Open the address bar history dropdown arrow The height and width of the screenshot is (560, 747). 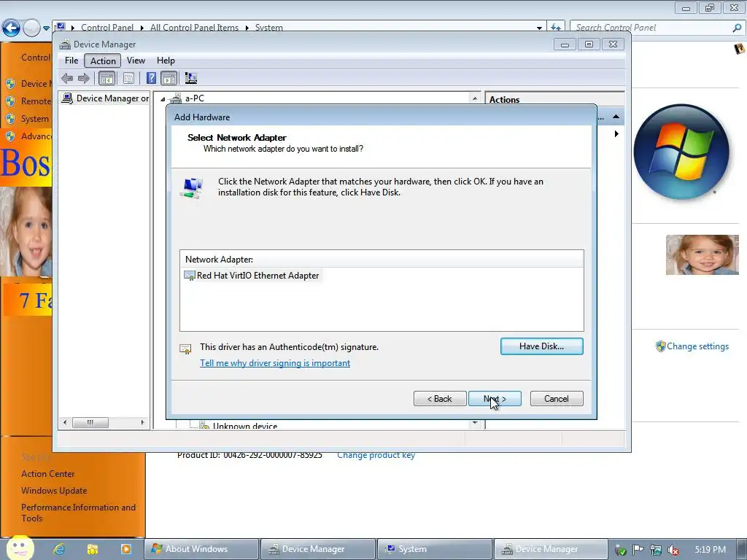pos(539,28)
